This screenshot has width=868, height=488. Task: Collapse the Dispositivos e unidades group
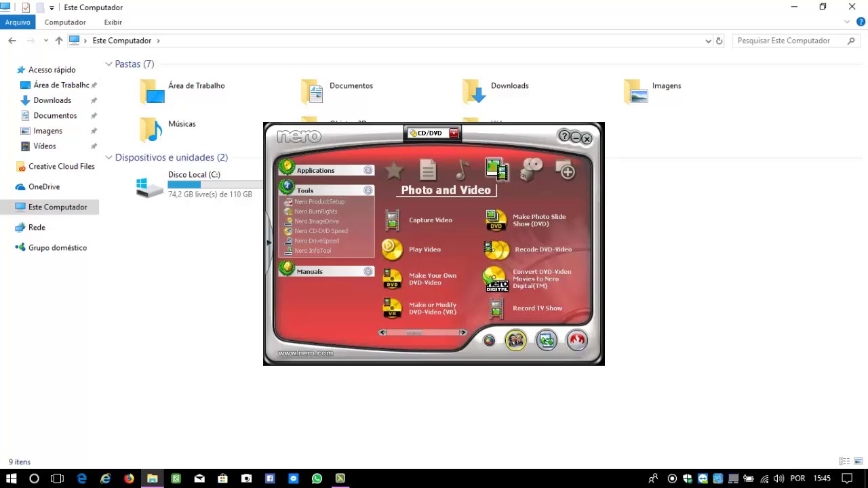click(108, 157)
